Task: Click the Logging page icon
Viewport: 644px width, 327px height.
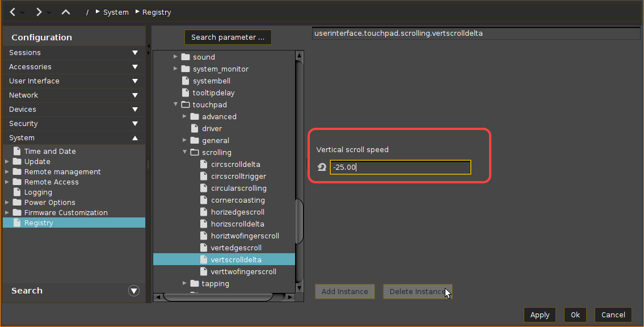Action: (17, 192)
